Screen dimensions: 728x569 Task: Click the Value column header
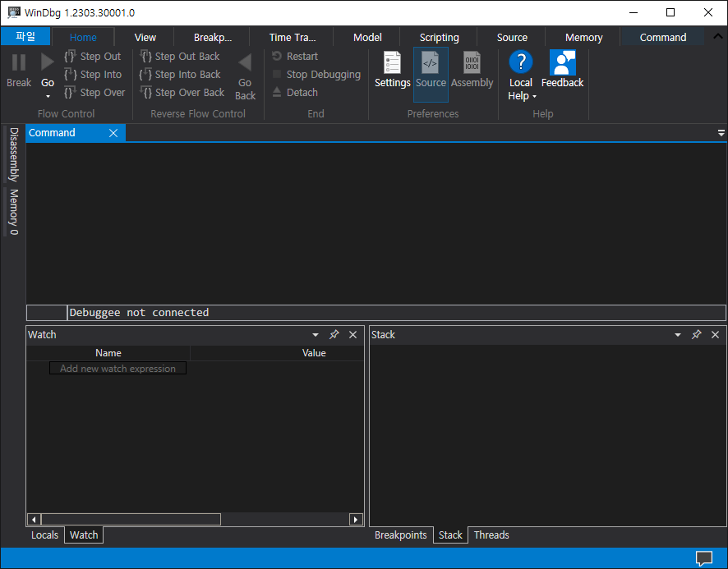click(315, 353)
